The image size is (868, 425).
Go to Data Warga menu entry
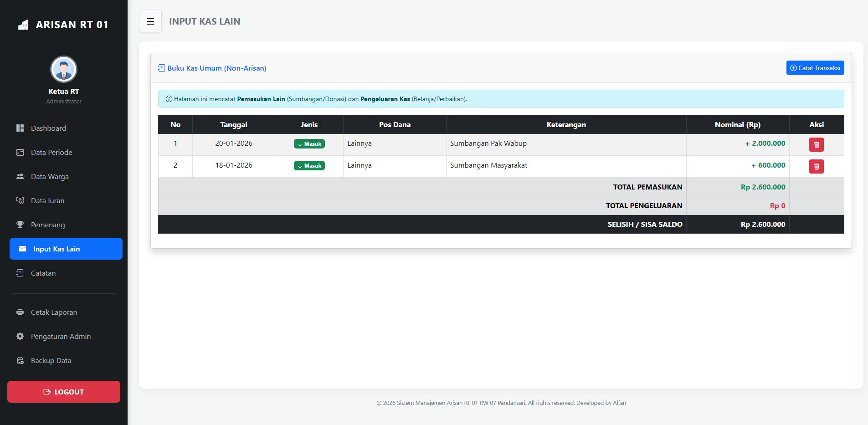coord(50,176)
